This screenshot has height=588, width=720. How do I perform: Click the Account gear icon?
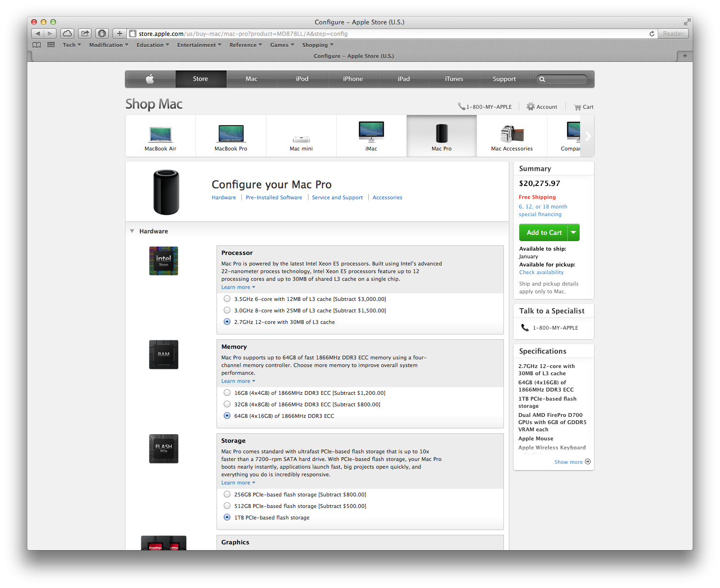(530, 106)
